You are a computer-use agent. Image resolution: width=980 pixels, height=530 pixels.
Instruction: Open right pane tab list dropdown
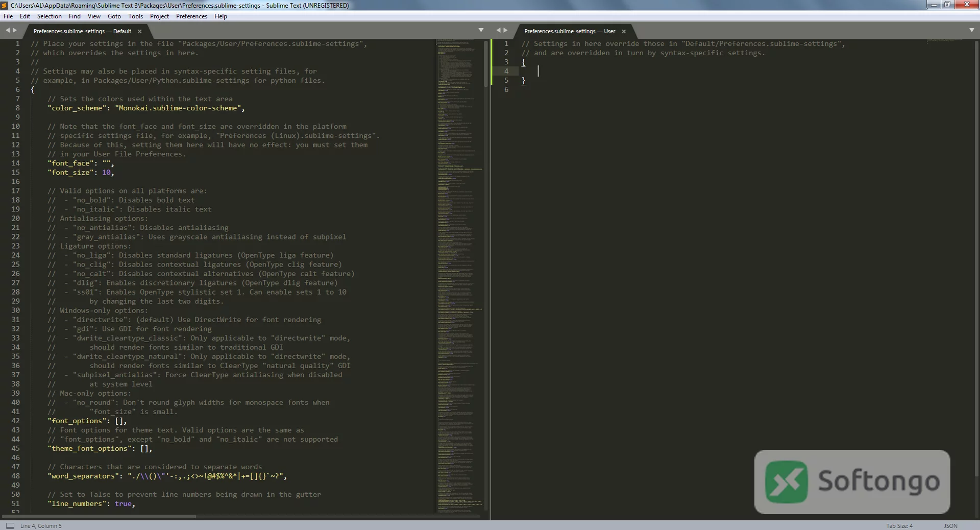[972, 31]
